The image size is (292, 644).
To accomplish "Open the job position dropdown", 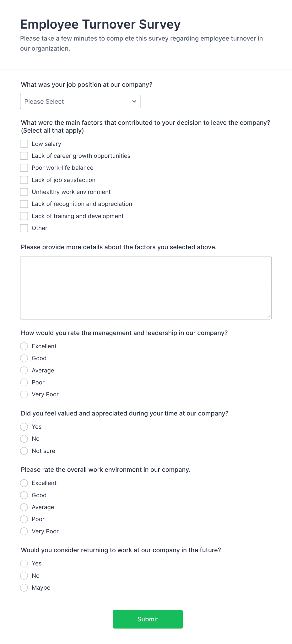I will [x=80, y=101].
